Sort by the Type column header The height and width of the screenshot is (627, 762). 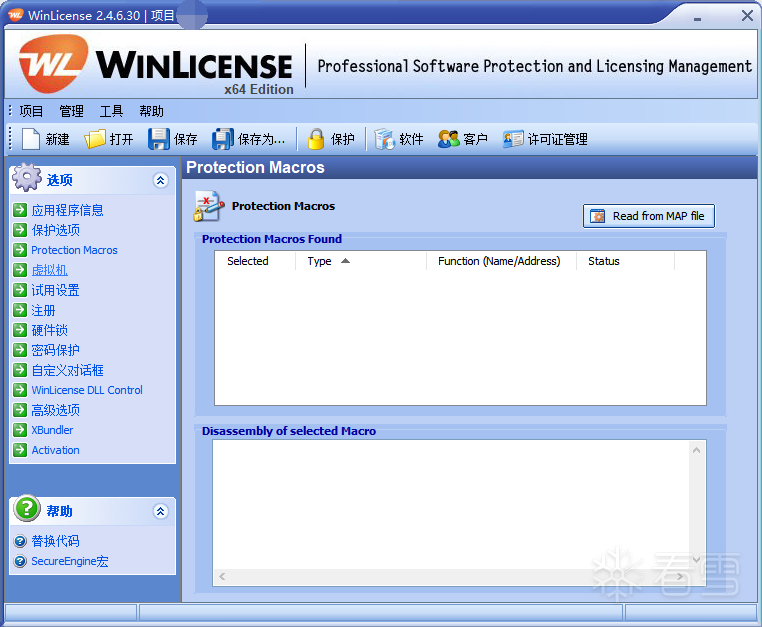tap(361, 261)
